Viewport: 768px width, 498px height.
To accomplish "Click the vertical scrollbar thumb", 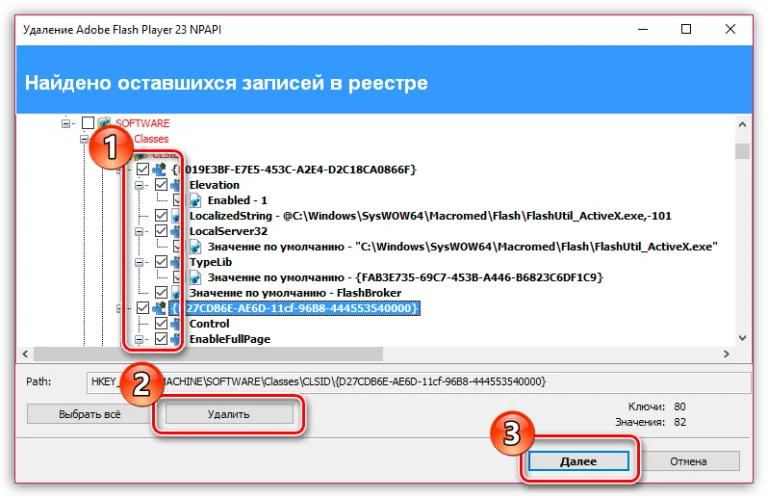I will click(743, 151).
